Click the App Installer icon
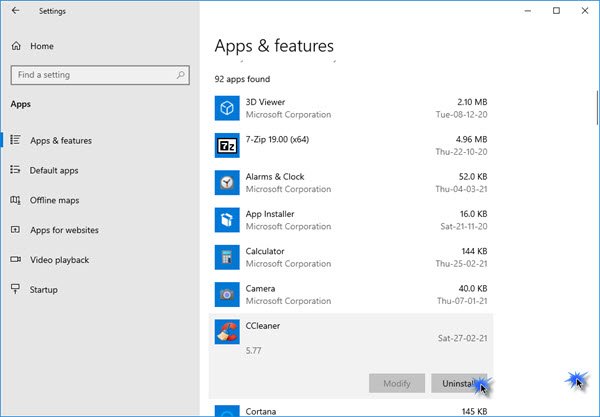The width and height of the screenshot is (600, 417). point(227,219)
